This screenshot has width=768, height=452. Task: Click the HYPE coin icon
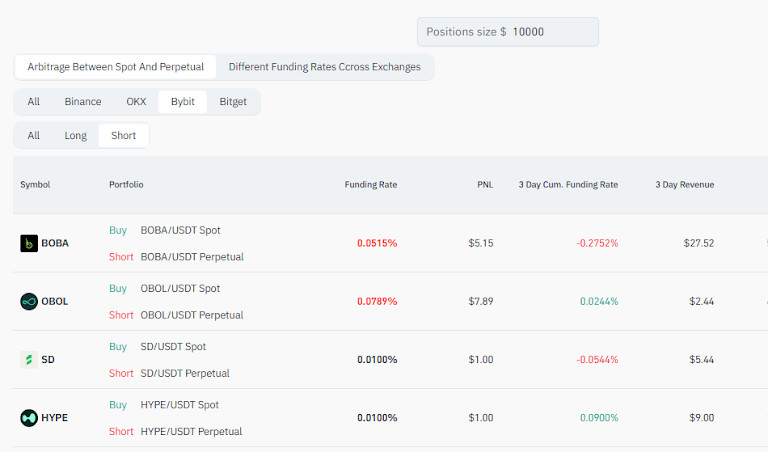[x=29, y=417]
